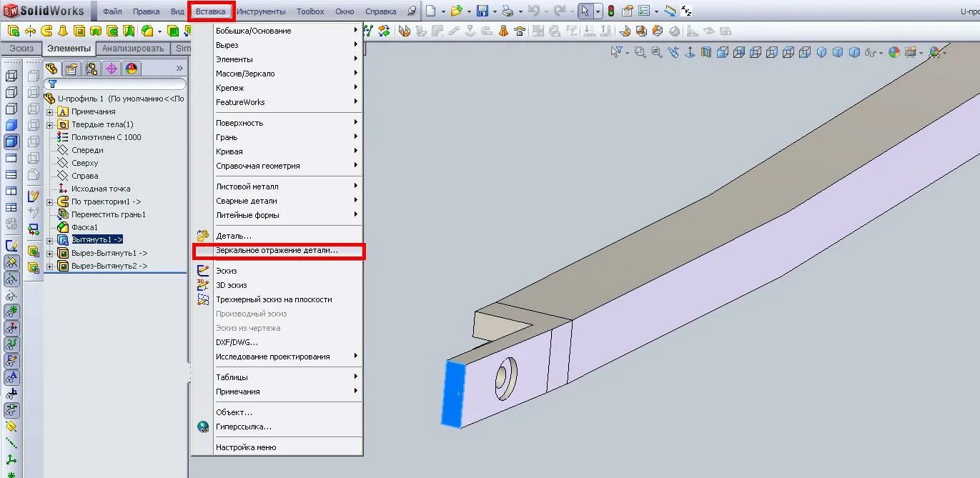The image size is (980, 478).
Task: Click the Measure ruler icon
Action: tap(670, 11)
